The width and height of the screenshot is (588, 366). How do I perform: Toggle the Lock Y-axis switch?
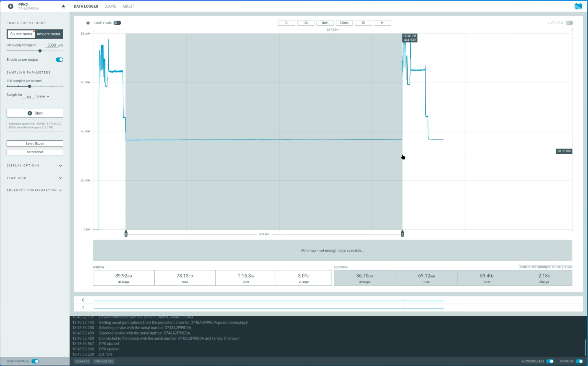point(117,23)
